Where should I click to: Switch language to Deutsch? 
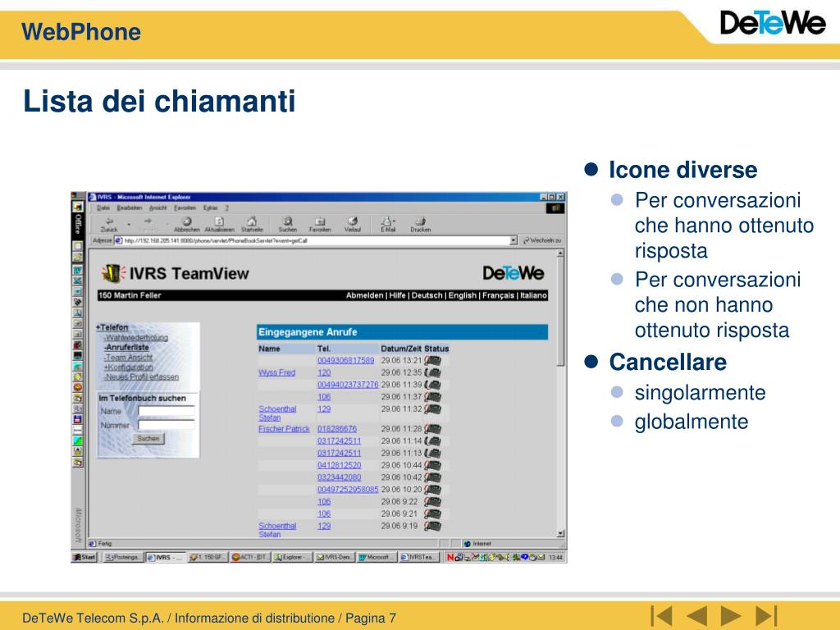(427, 295)
